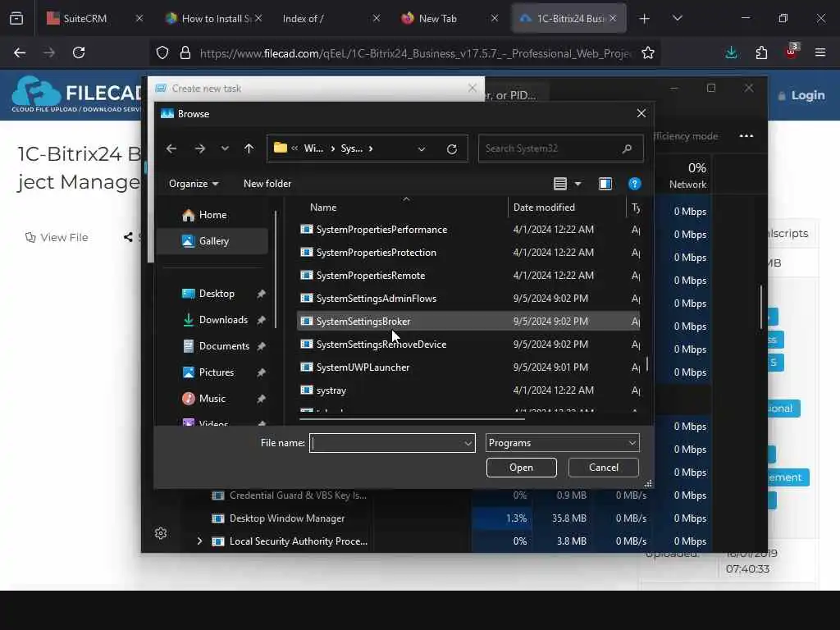Open the view options dropdown arrow
Image resolution: width=840 pixels, height=630 pixels.
[578, 184]
